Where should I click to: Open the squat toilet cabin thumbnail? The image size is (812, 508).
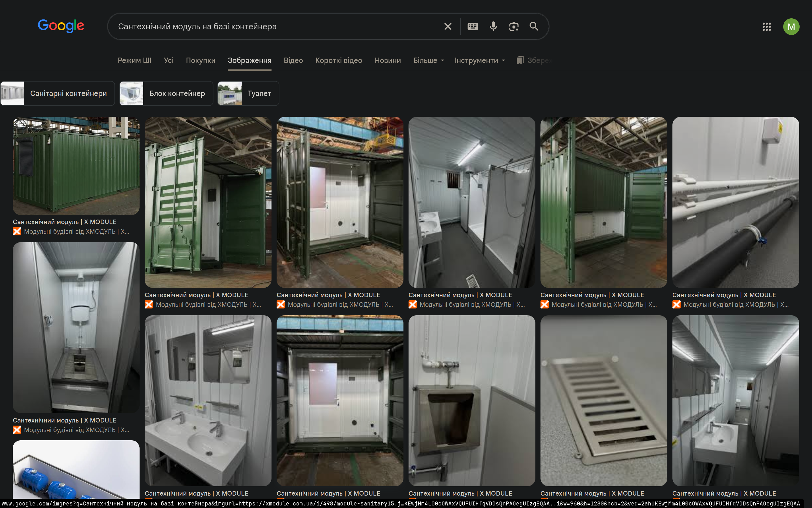pyautogui.click(x=76, y=328)
